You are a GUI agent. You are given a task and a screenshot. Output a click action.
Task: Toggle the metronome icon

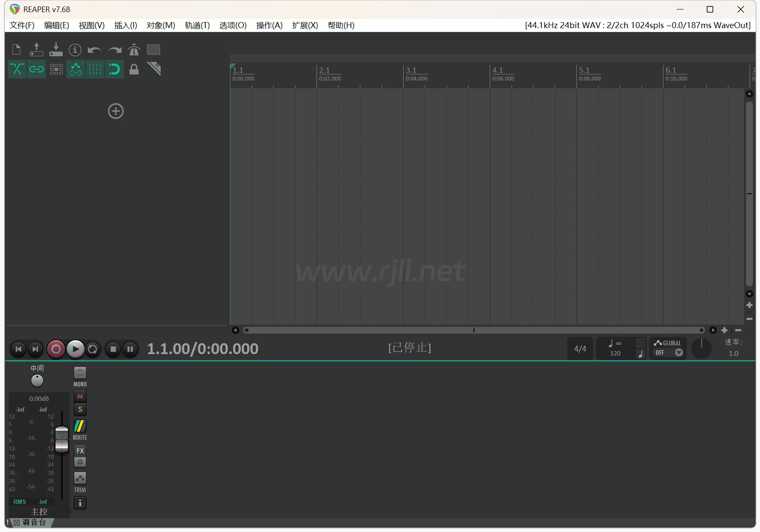[134, 50]
